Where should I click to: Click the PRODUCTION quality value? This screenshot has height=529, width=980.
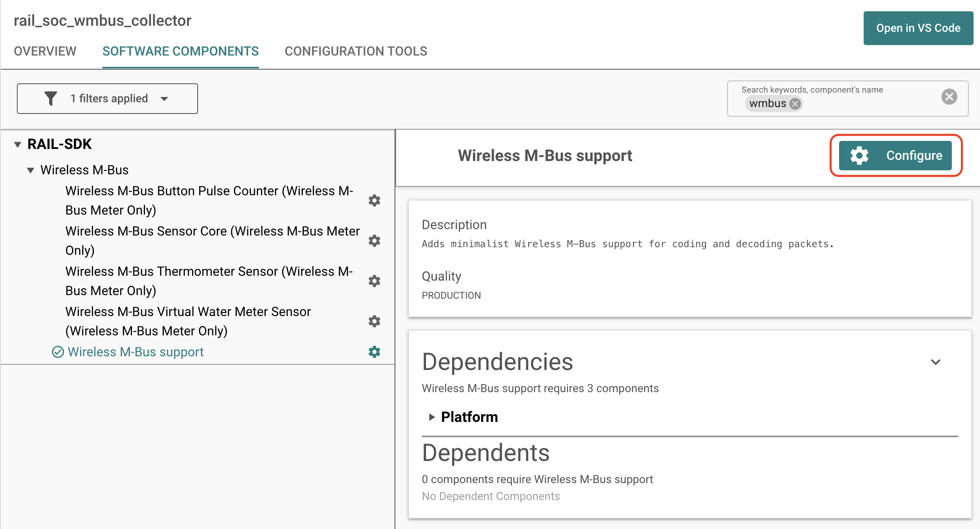[451, 295]
